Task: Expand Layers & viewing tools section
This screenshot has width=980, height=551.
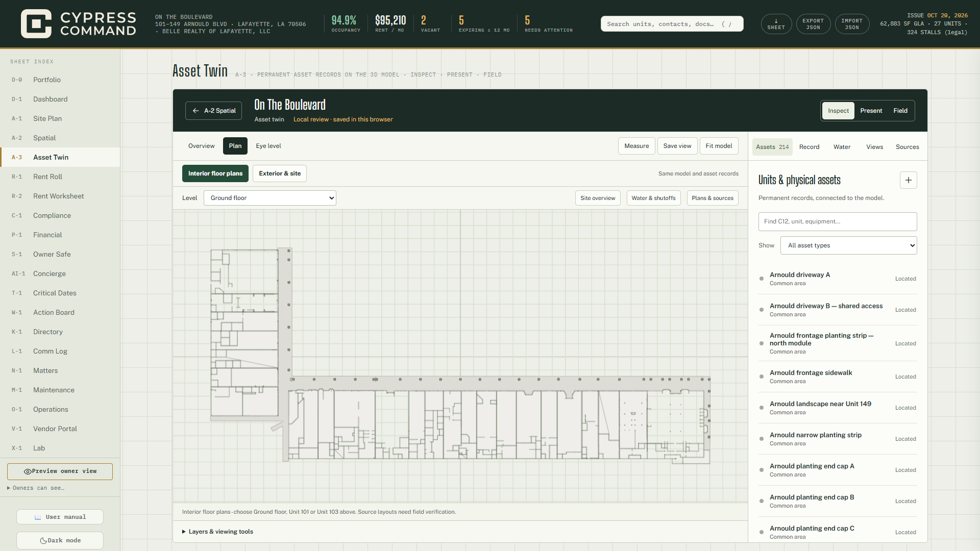Action: (x=218, y=532)
